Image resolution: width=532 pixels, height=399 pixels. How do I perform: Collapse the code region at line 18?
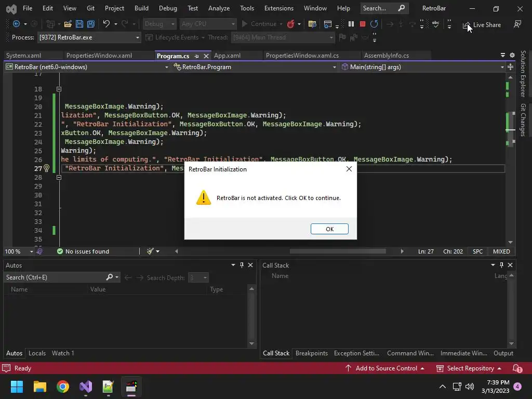pos(59,89)
